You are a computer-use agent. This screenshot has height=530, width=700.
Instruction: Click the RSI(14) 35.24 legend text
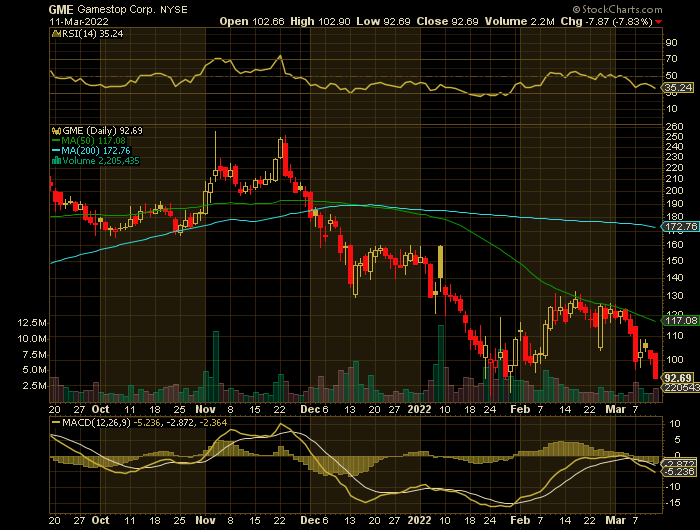point(93,34)
